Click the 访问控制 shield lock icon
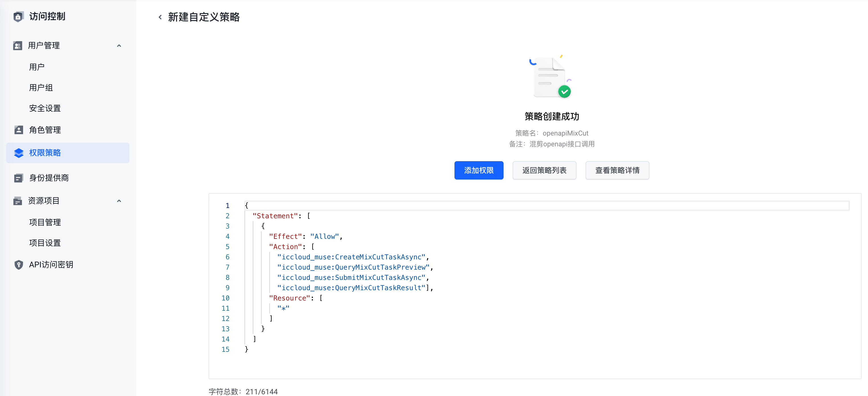This screenshot has height=396, width=868. tap(18, 17)
